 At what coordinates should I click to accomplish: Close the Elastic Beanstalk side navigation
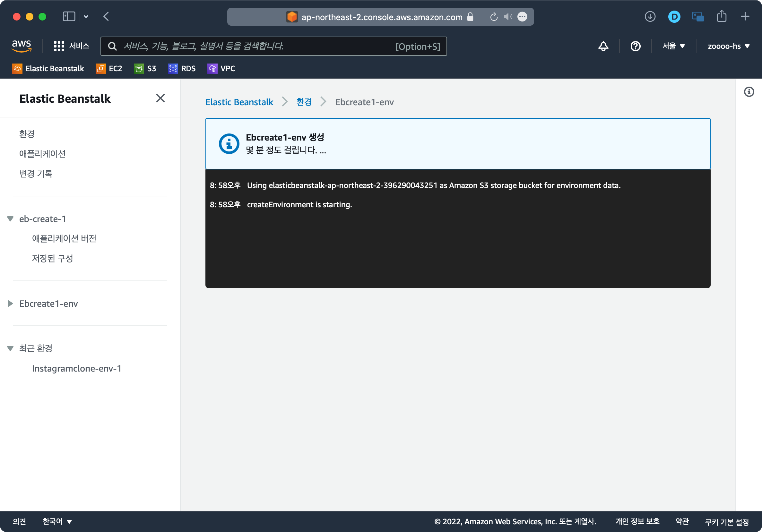(160, 98)
